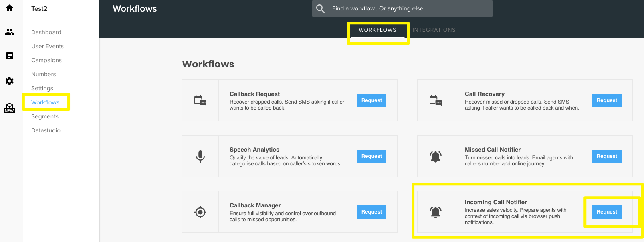644x242 pixels.
Task: Open Campaigns in the side menu
Action: pyautogui.click(x=46, y=60)
